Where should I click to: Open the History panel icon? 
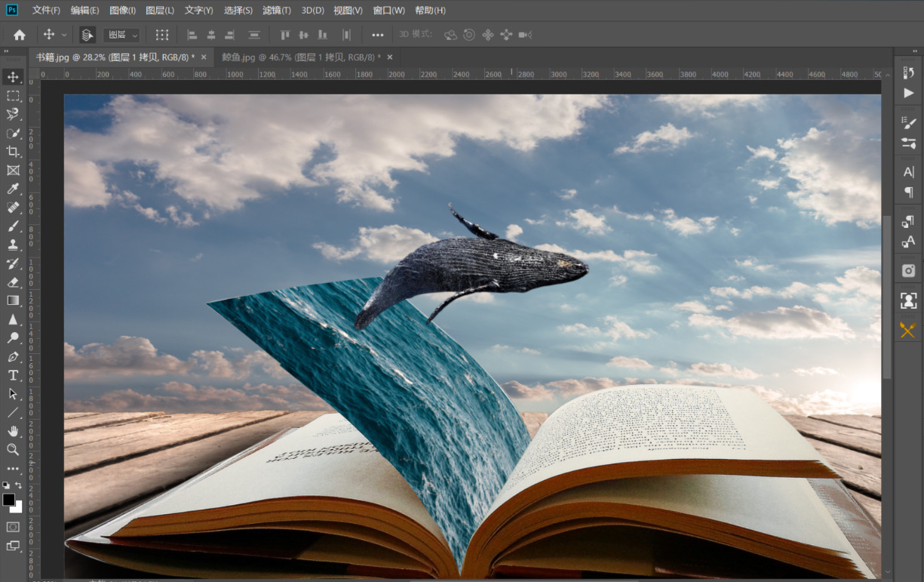click(x=908, y=73)
